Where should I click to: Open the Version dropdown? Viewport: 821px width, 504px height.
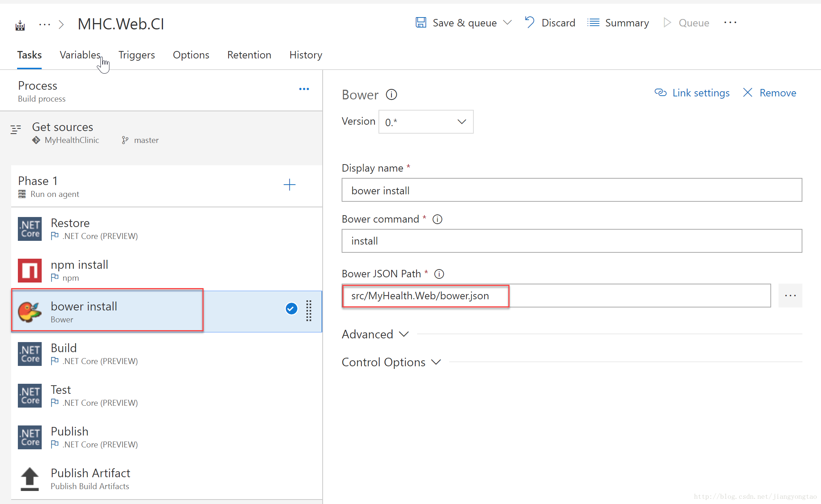[x=426, y=122]
